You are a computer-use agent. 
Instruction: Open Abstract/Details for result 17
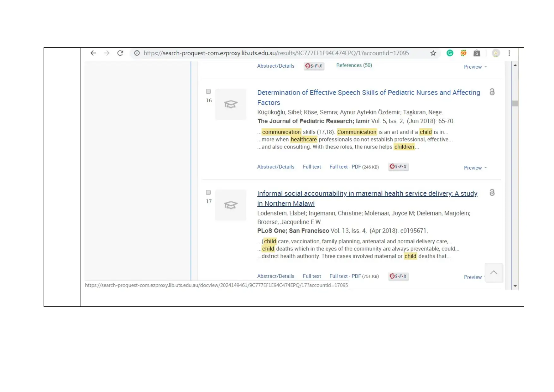pos(276,276)
